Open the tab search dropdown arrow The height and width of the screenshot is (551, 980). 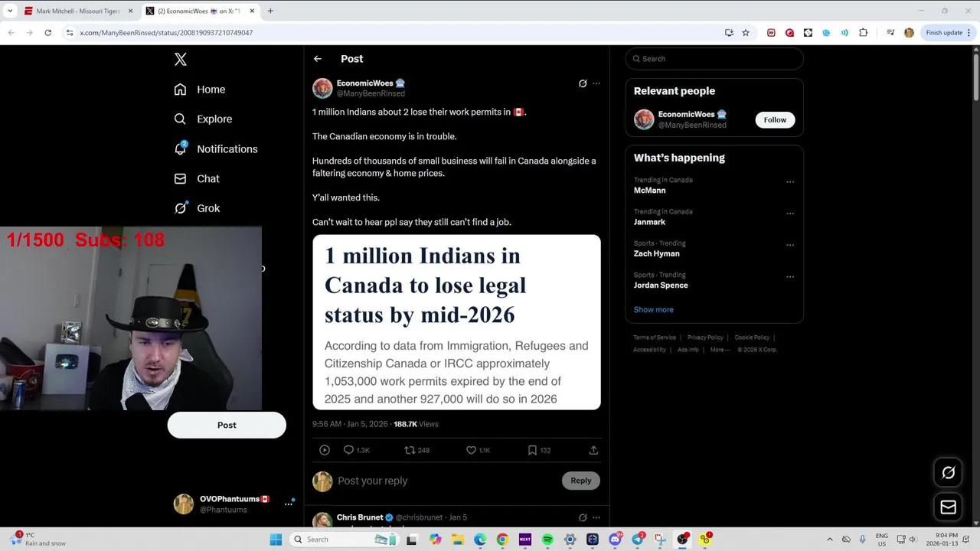[x=10, y=11]
